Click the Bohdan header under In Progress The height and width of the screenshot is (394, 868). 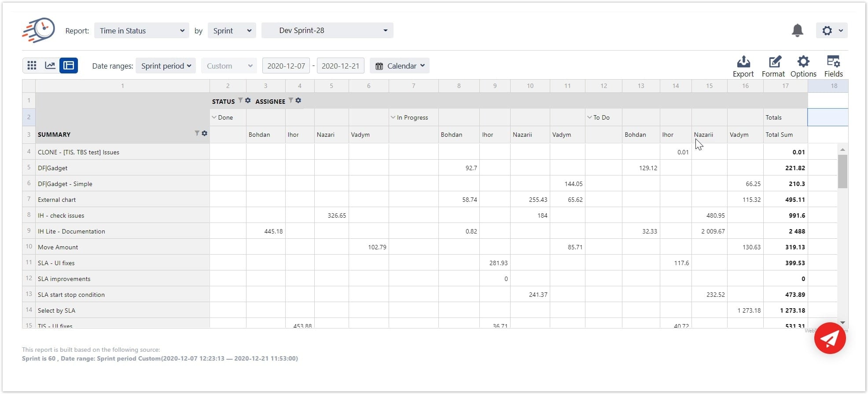(x=459, y=135)
